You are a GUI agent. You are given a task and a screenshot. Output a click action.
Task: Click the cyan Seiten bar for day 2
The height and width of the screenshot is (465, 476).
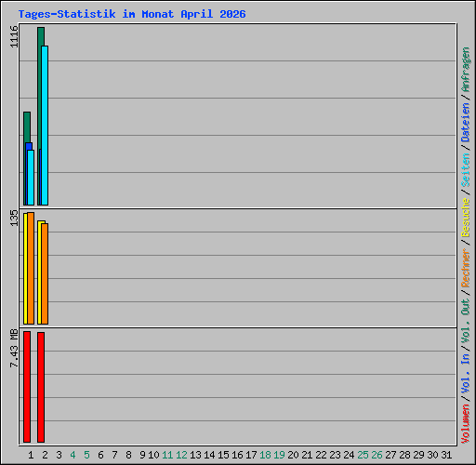tap(45, 126)
